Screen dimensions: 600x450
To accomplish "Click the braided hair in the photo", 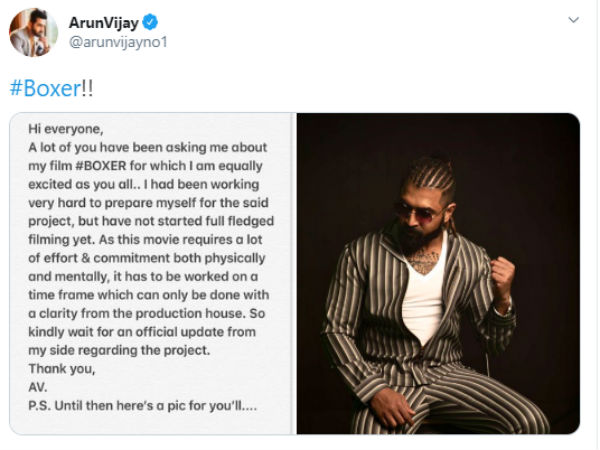I will (432, 176).
